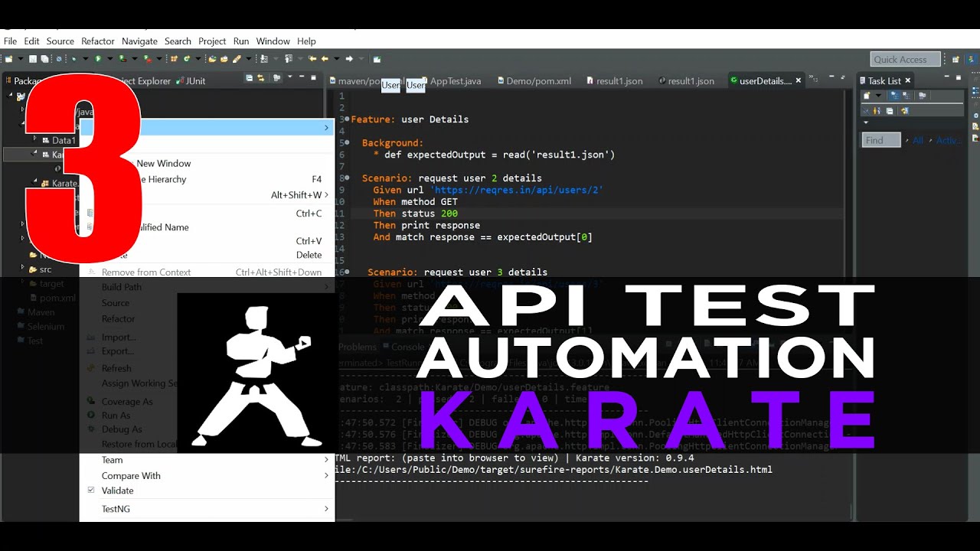
Task: Open the Refactor menu in menu bar
Action: point(98,41)
